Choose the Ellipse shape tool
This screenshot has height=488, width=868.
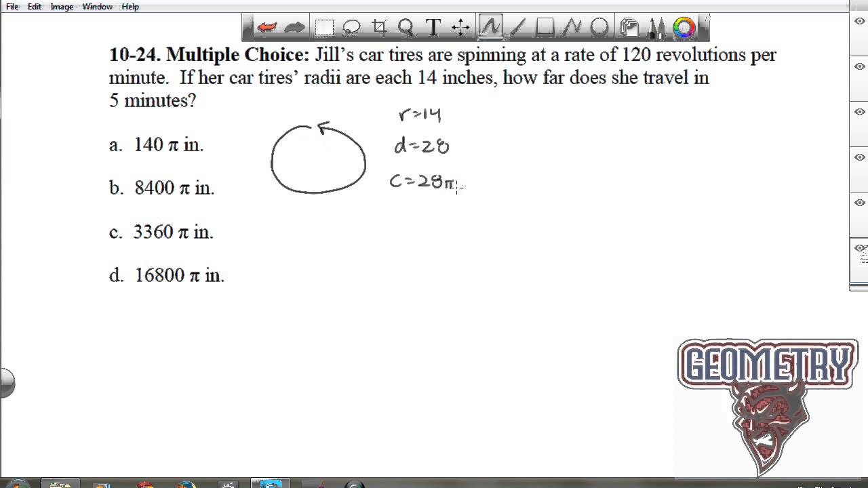[x=599, y=28]
